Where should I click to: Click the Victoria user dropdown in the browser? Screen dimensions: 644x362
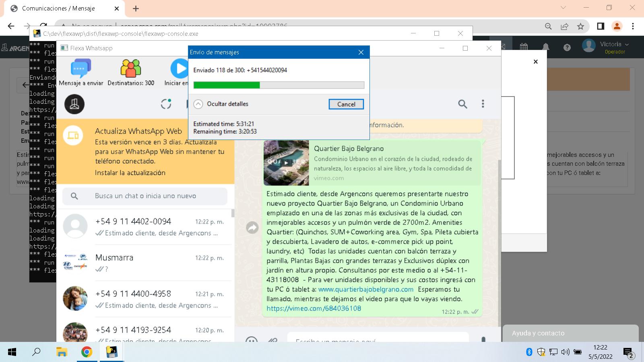[x=614, y=44]
